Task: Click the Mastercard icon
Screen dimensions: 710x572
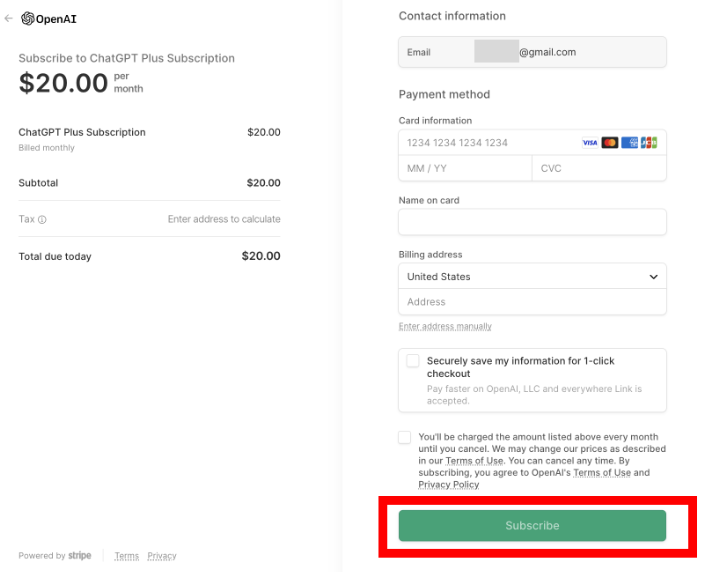Action: (610, 143)
